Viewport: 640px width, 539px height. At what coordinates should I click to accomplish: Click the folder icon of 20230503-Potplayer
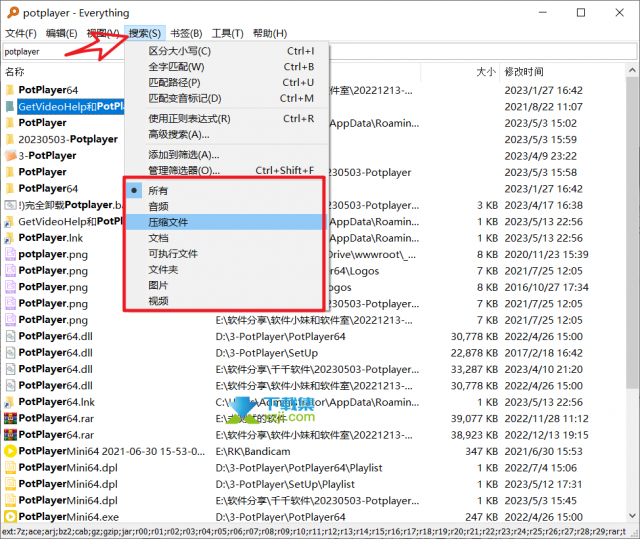pos(10,140)
